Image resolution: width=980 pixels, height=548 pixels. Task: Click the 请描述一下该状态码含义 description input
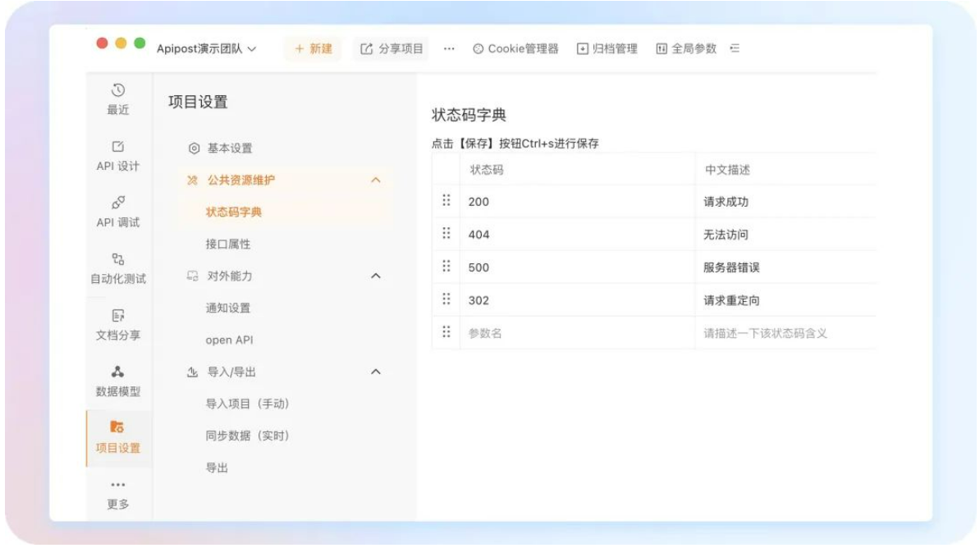coord(785,333)
